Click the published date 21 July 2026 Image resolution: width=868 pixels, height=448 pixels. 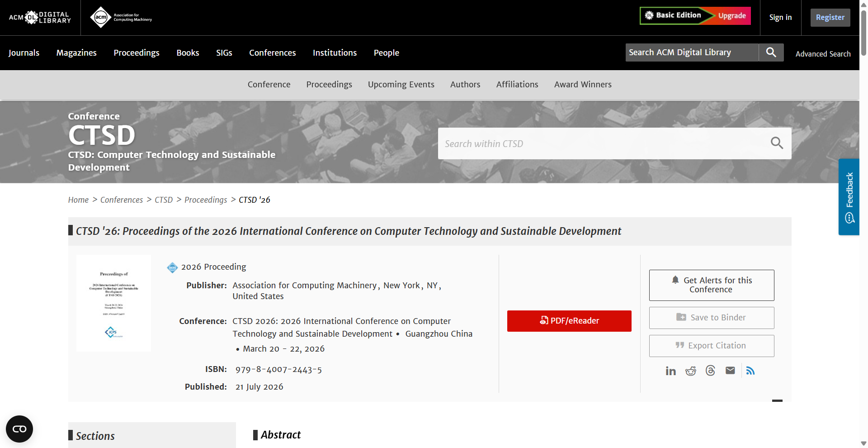[x=259, y=387]
